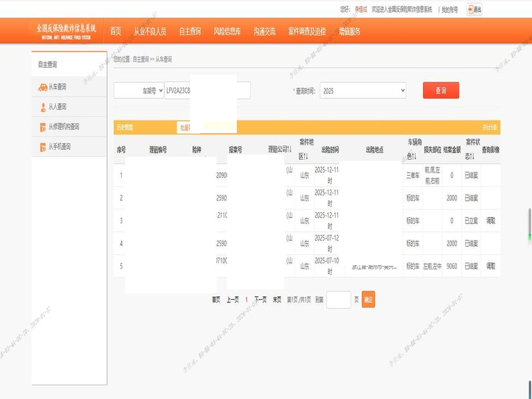Select the 历史赔案 tab

click(x=125, y=127)
